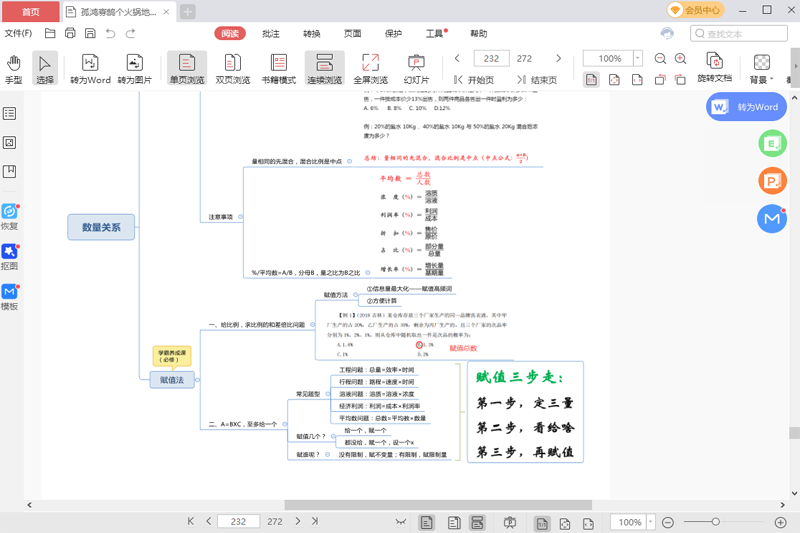Click the floating blue 转为Word button
This screenshot has height=533, width=800.
click(746, 107)
